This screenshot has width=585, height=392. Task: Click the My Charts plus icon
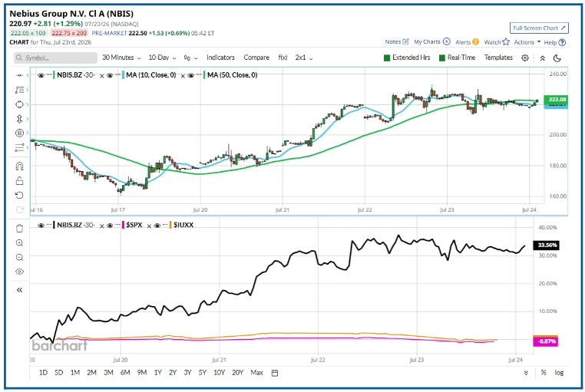click(447, 41)
